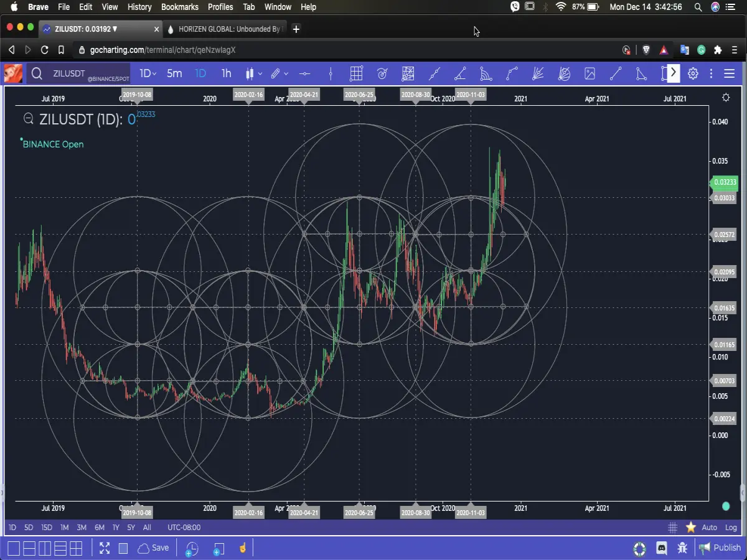Click the pointing hand cursor icon
This screenshot has height=560, width=747.
[x=243, y=548]
